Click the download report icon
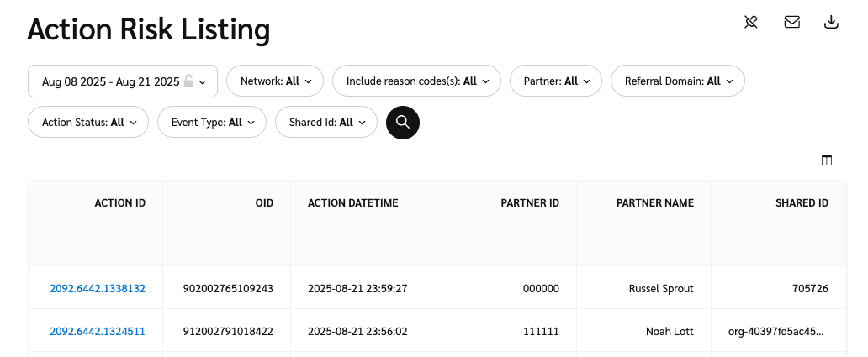868x357 pixels. [831, 23]
